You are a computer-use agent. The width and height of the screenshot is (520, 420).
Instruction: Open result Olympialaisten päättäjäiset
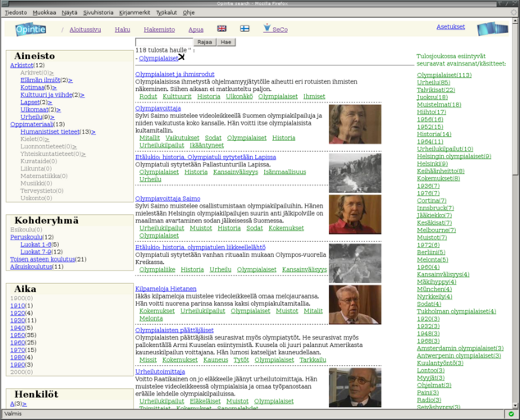tap(175, 330)
